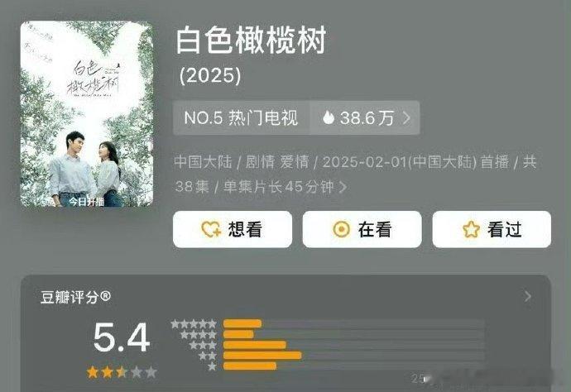Open the NO.5 热门电视 ranking tag
The height and width of the screenshot is (392, 571).
point(241,118)
